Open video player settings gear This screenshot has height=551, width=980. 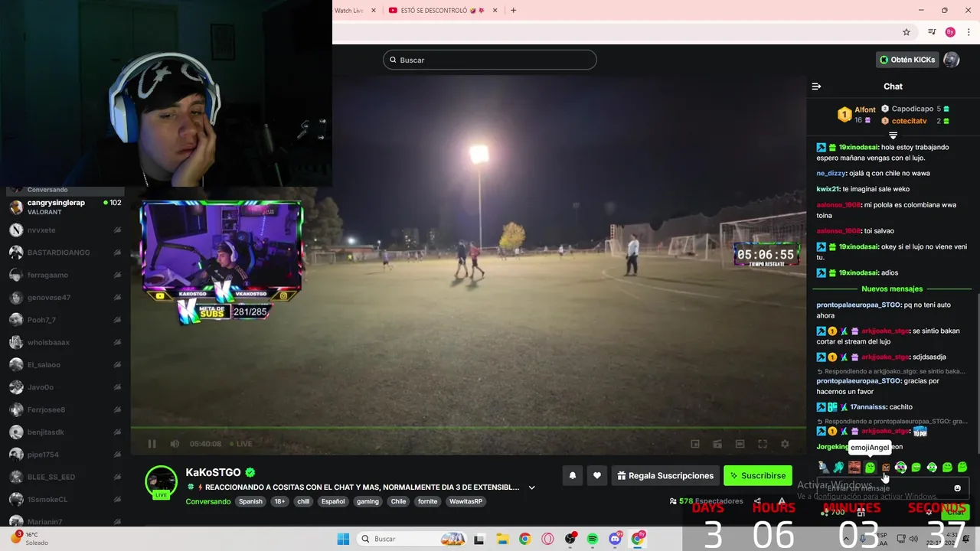785,444
